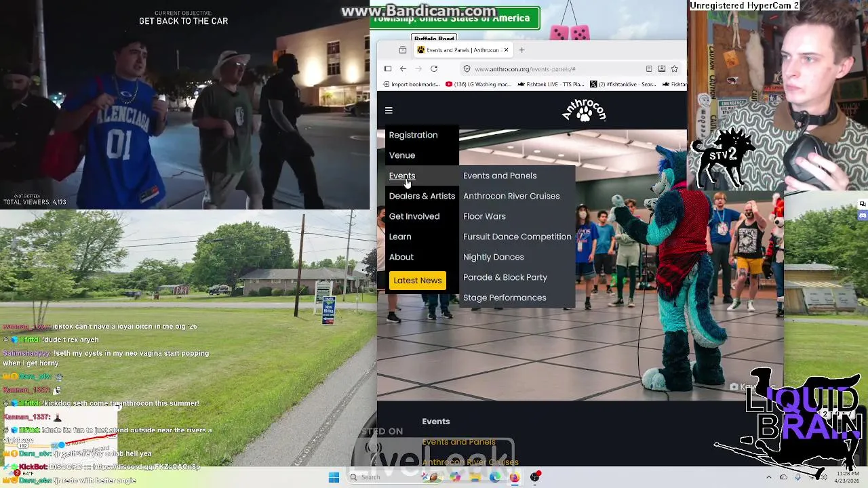Click the yellow Latest News button
This screenshot has width=868, height=488.
418,281
